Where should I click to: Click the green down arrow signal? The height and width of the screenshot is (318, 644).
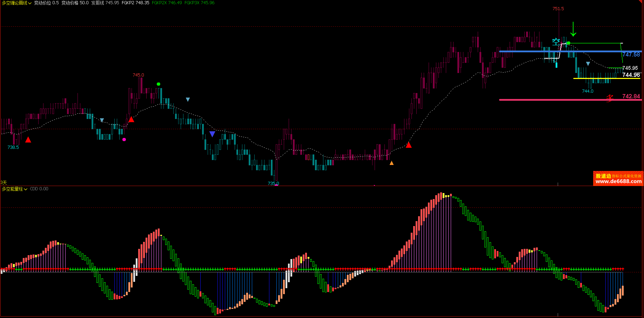tap(573, 29)
